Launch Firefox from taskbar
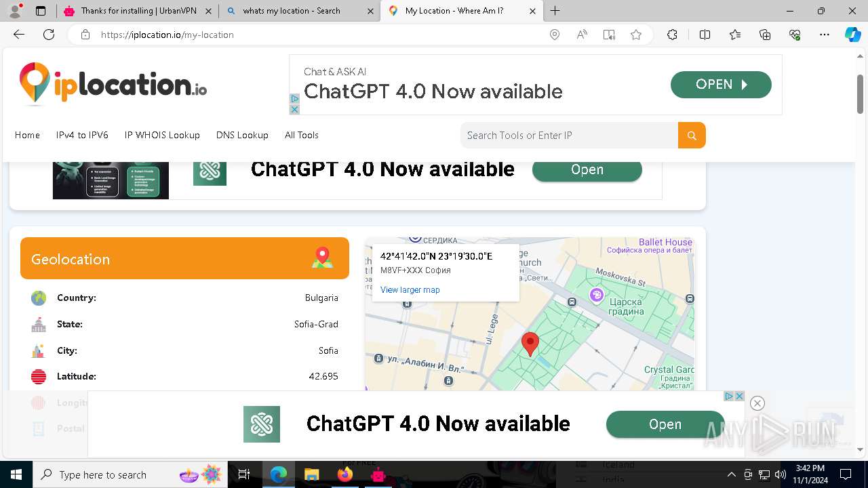Viewport: 868px width, 488px height. pos(344,474)
